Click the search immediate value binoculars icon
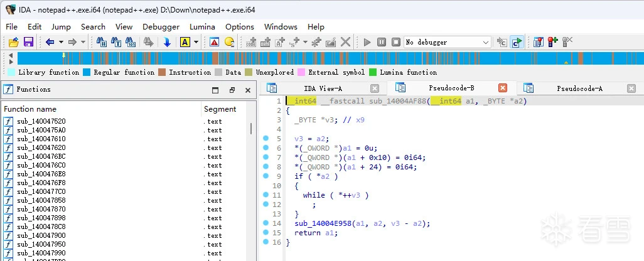This screenshot has height=261, width=644. tap(102, 42)
